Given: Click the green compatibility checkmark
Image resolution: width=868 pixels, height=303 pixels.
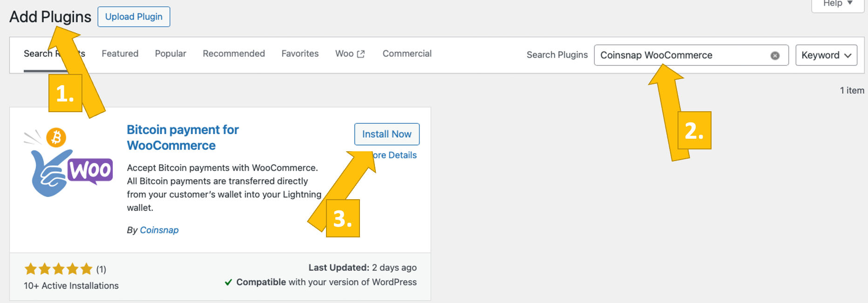Looking at the screenshot, I should coord(228,282).
